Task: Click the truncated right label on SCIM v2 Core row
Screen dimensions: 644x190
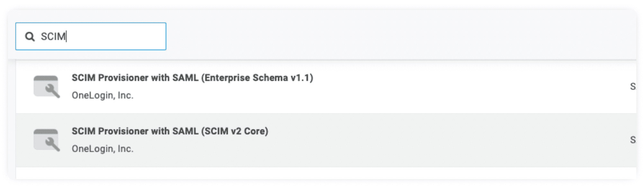Action: (632, 140)
